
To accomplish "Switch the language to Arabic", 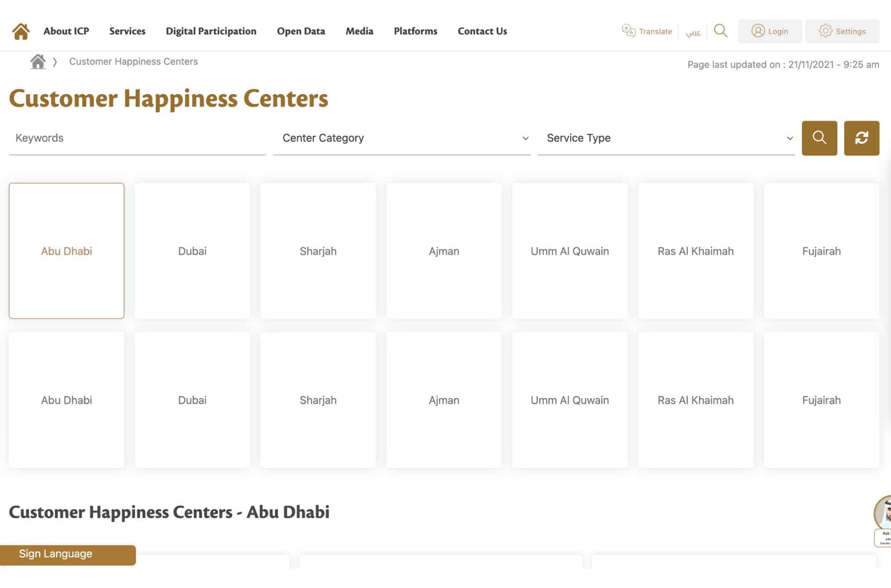I will coord(693,32).
